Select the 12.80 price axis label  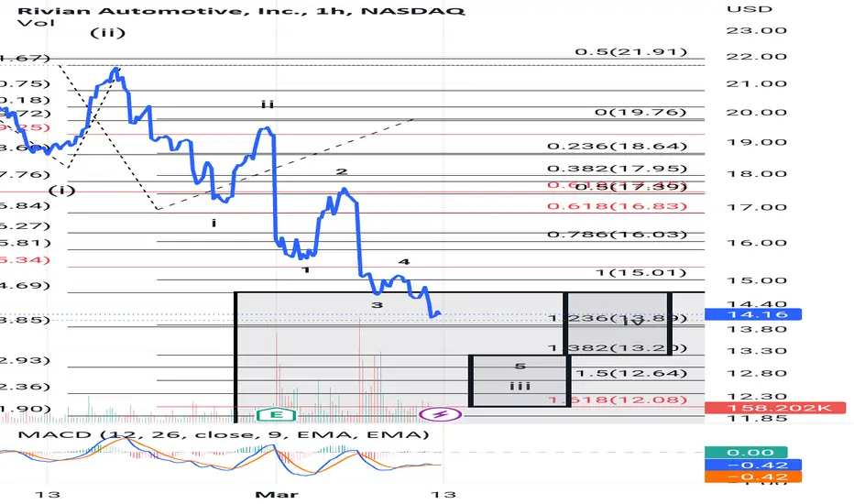[757, 373]
